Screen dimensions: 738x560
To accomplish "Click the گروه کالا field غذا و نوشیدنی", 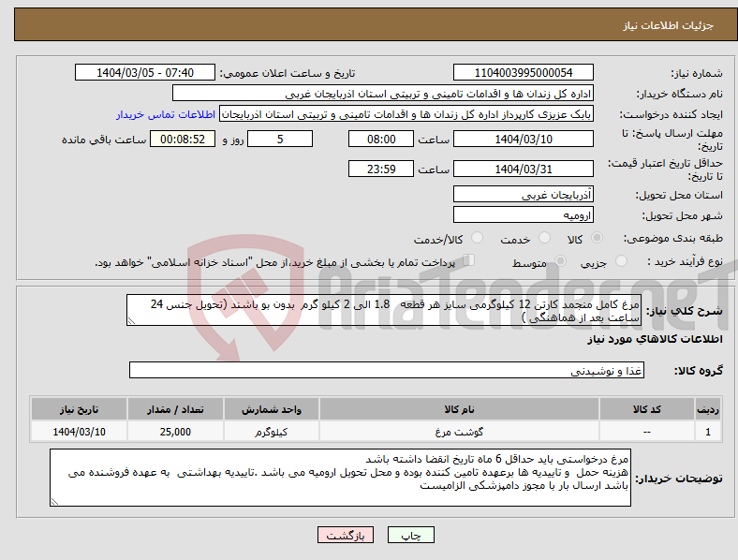I will point(387,370).
